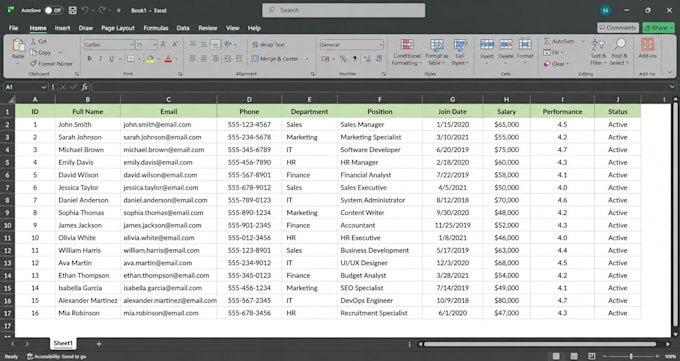The image size is (680, 361).
Task: Toggle Underline formatting
Action: [x=111, y=59]
